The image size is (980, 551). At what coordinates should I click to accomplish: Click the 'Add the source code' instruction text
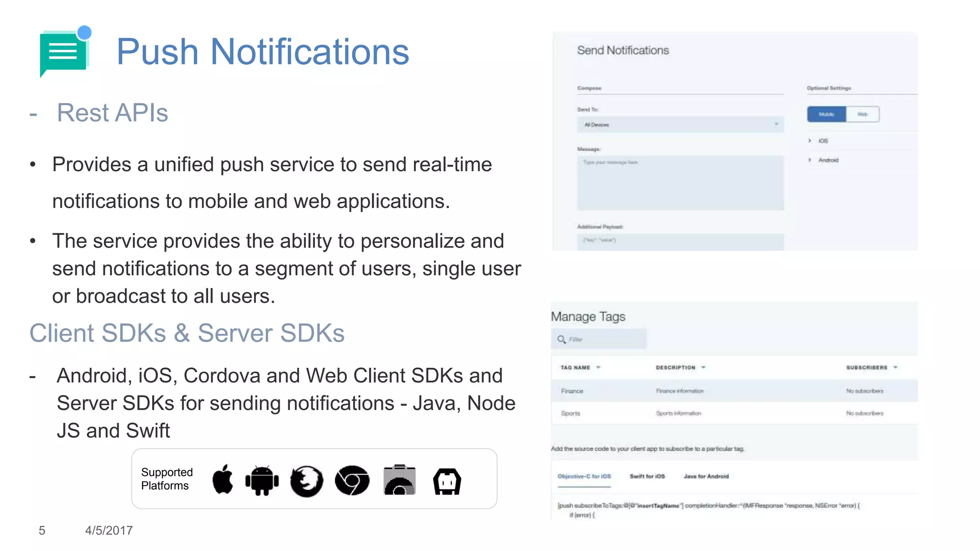click(x=647, y=449)
